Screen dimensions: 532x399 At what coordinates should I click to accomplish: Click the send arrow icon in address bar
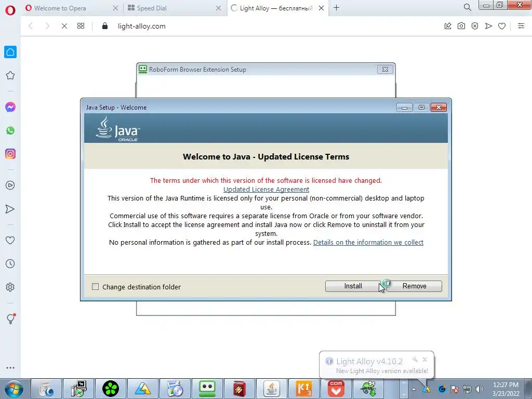[x=488, y=26]
